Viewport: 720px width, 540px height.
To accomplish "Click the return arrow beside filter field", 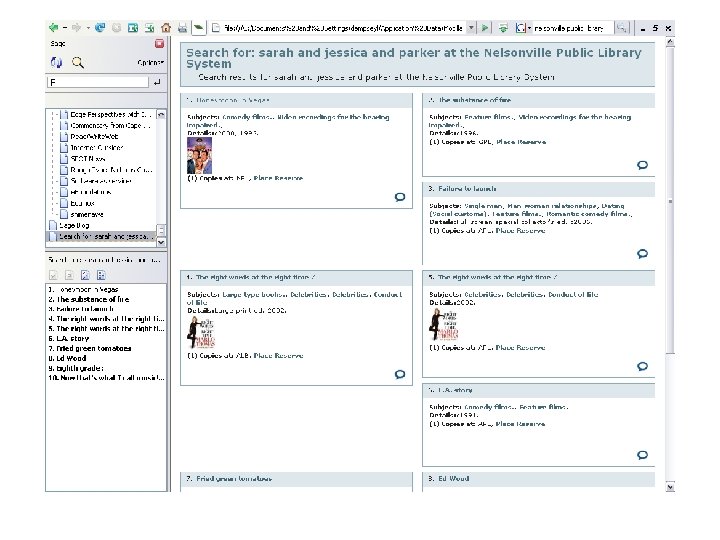I will pos(157,82).
